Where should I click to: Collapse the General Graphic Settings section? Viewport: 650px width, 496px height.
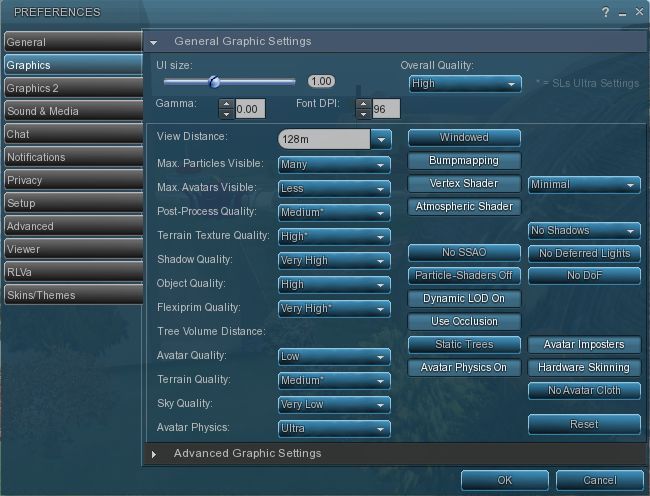(153, 42)
